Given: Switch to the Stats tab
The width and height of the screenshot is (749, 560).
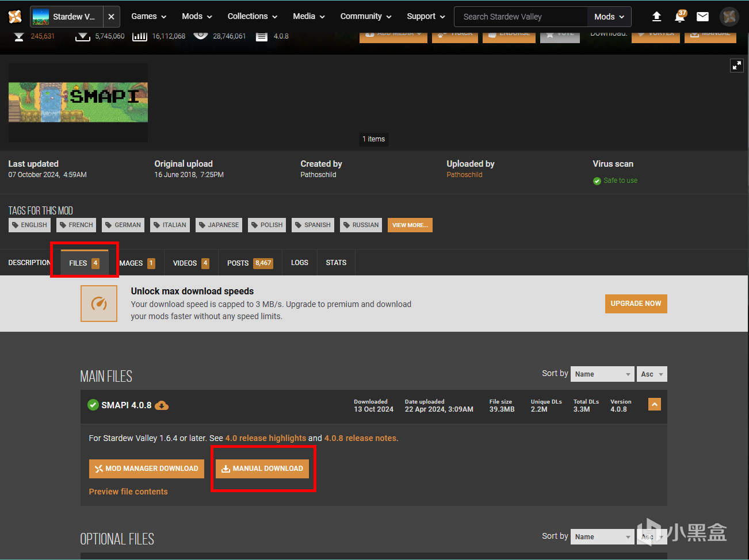Looking at the screenshot, I should [336, 263].
